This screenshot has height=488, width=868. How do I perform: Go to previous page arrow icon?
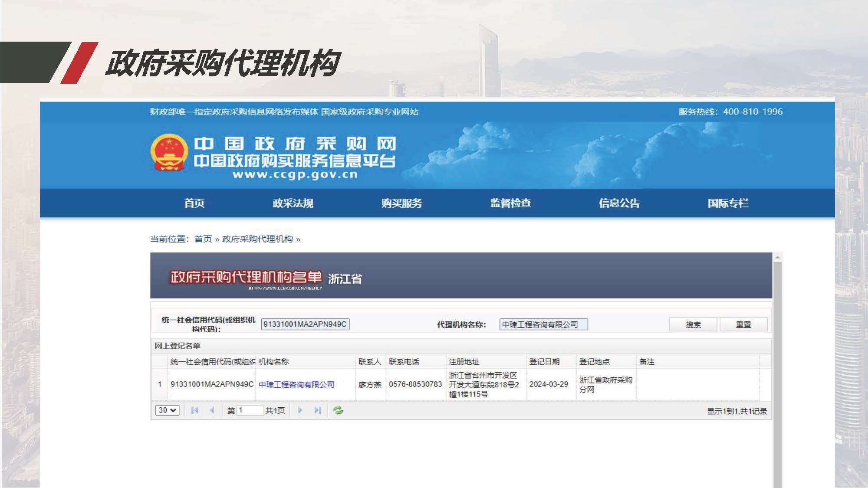point(212,410)
